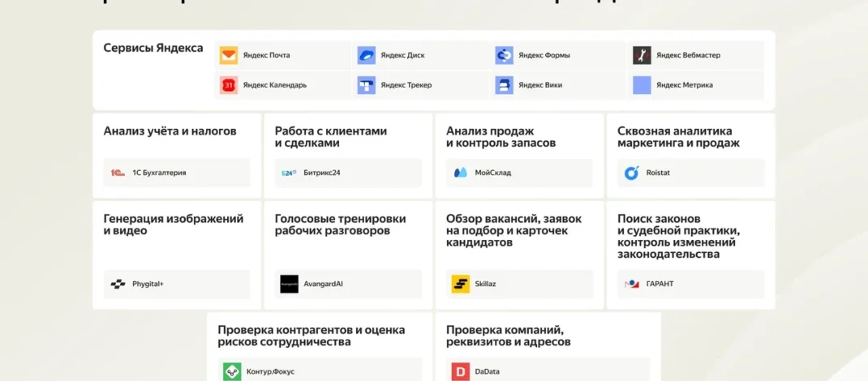
Task: Choose the 1С Бухгалтерия label
Action: click(160, 173)
